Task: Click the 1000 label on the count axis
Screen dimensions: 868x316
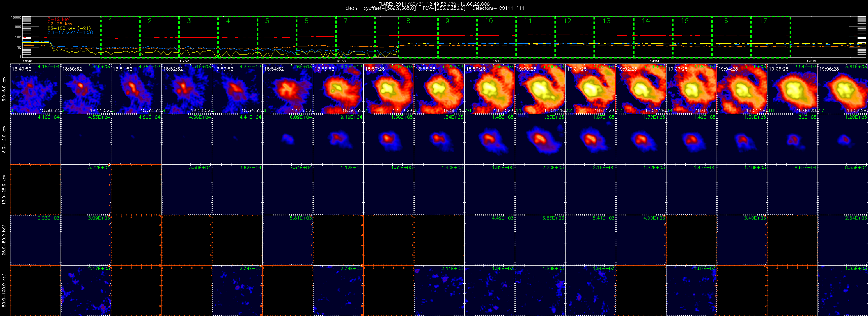Action: coord(17,27)
